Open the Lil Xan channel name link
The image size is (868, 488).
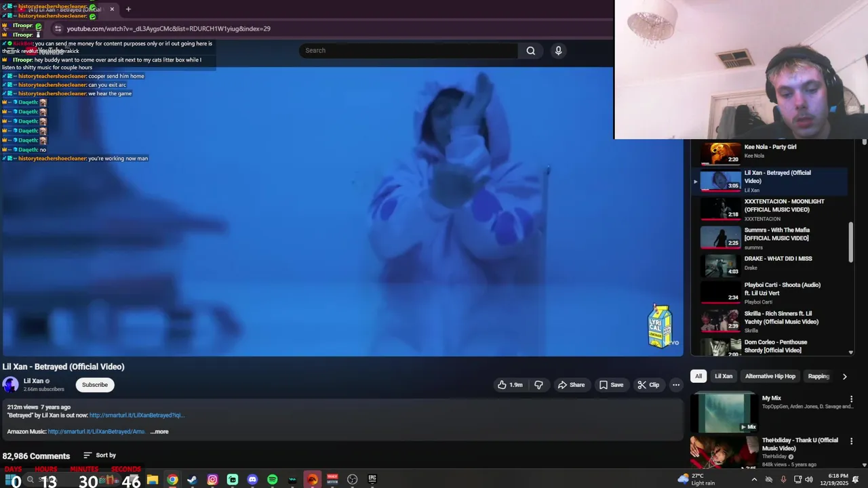[33, 381]
